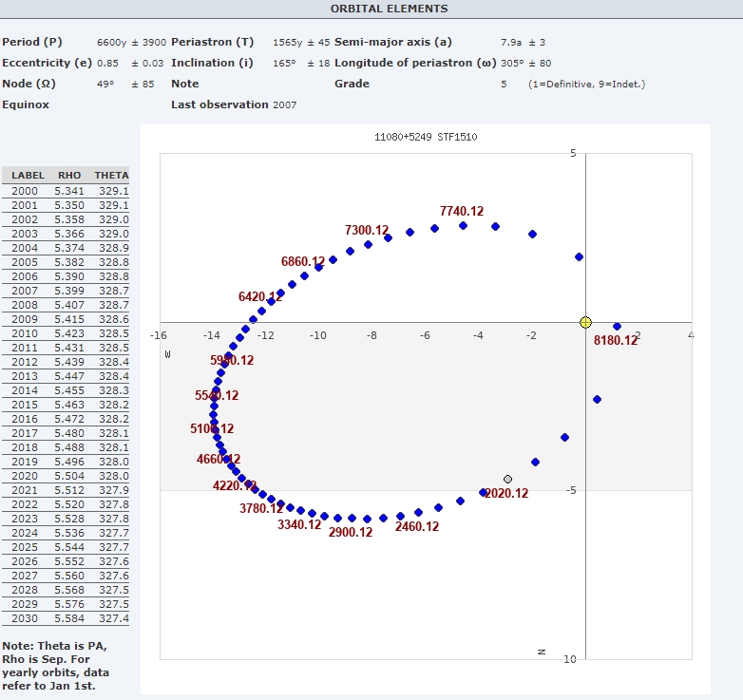
Task: Click the plot title 11080+5249 STF1510
Action: coord(425,138)
